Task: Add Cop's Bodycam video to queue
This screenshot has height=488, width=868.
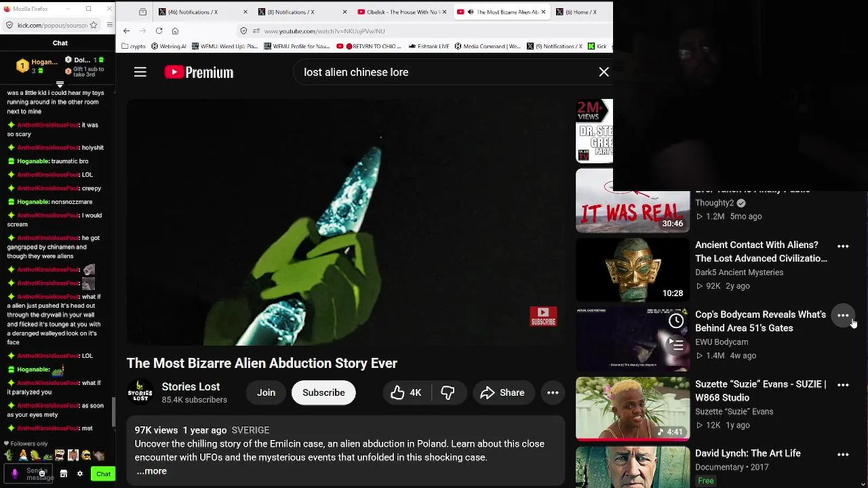Action: pyautogui.click(x=676, y=346)
